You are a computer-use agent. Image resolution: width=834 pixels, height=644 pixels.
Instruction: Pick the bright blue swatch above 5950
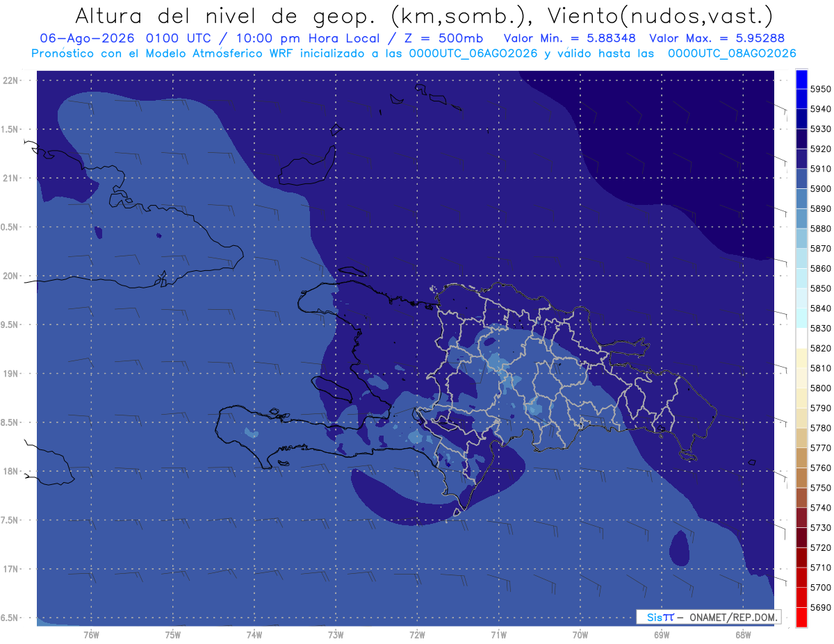(x=801, y=79)
